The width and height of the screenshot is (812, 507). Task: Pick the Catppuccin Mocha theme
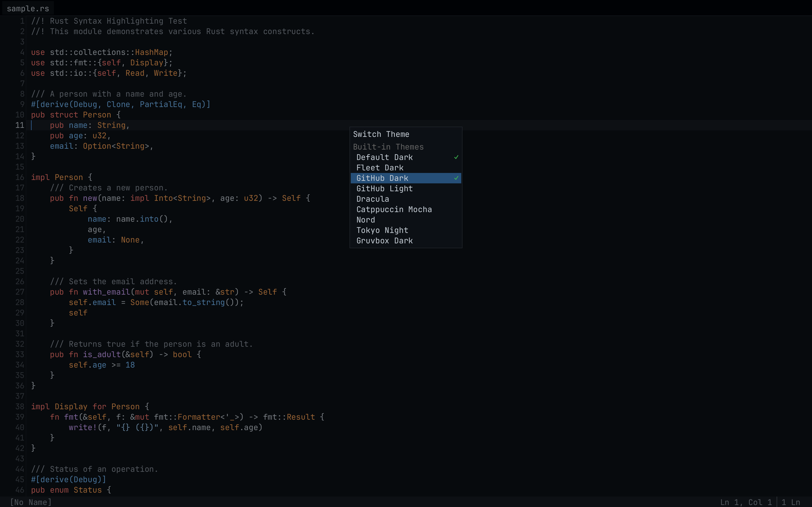(394, 209)
